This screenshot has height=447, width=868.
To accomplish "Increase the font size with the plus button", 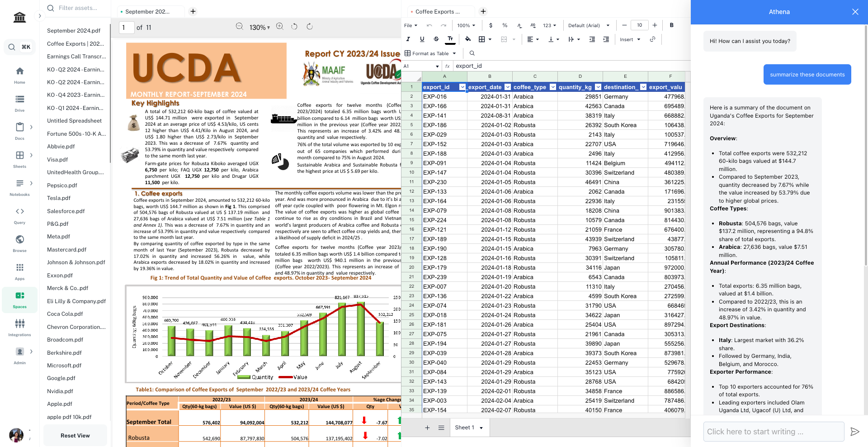I will (x=655, y=25).
